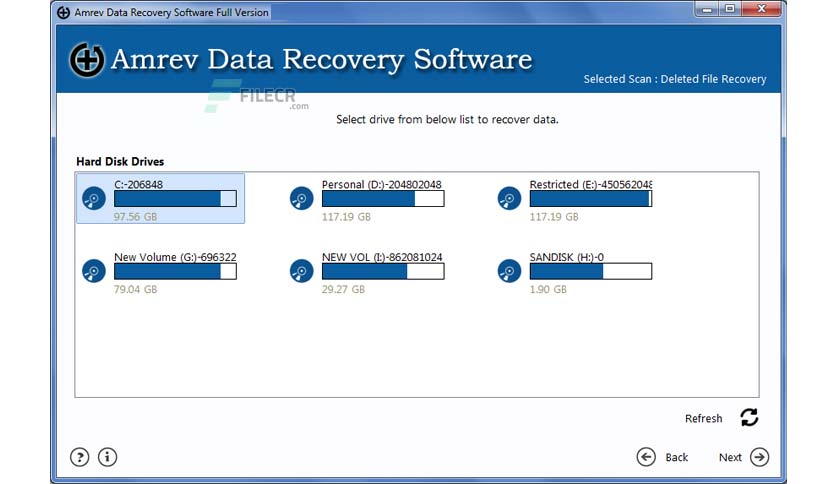Select the Restricted (E:) drive label
This screenshot has width=836, height=484.
pos(591,184)
